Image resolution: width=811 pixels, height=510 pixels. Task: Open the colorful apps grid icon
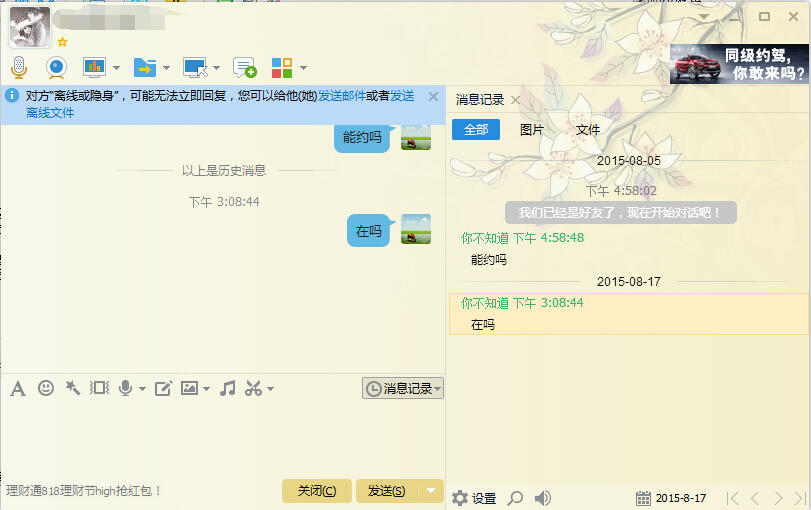(282, 68)
